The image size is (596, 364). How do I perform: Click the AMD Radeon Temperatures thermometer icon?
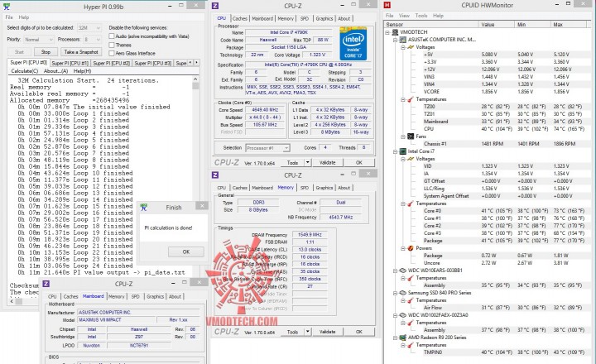pyautogui.click(x=411, y=345)
